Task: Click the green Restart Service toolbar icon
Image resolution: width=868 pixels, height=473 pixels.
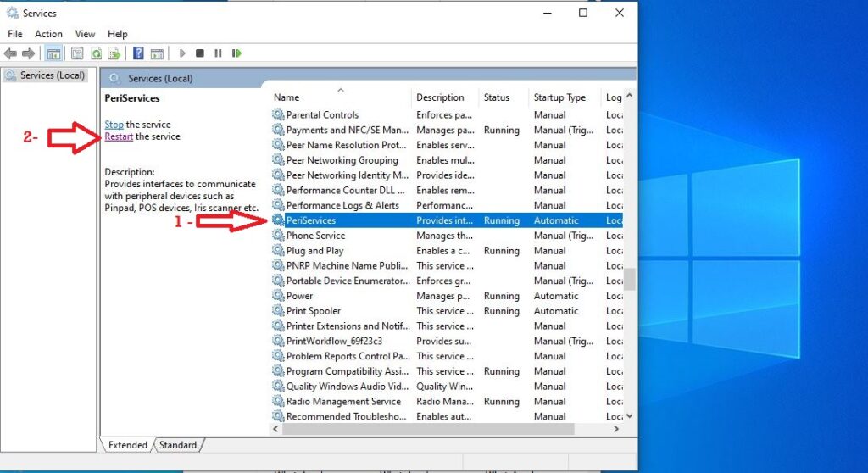Action: (x=236, y=53)
